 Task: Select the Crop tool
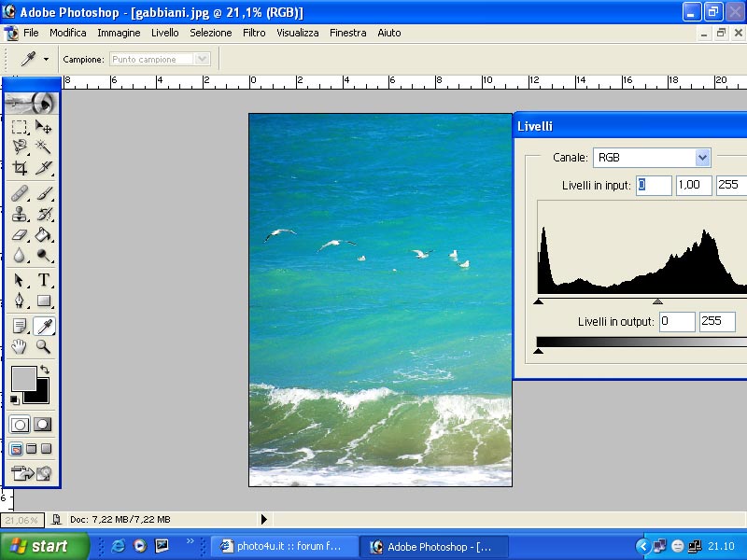coord(20,168)
